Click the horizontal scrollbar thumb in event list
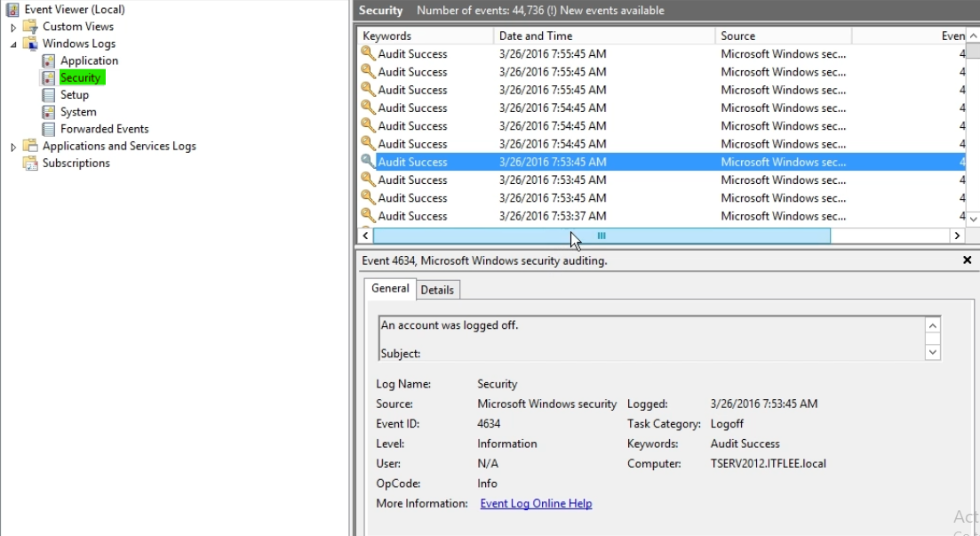The image size is (980, 536). pyautogui.click(x=602, y=236)
